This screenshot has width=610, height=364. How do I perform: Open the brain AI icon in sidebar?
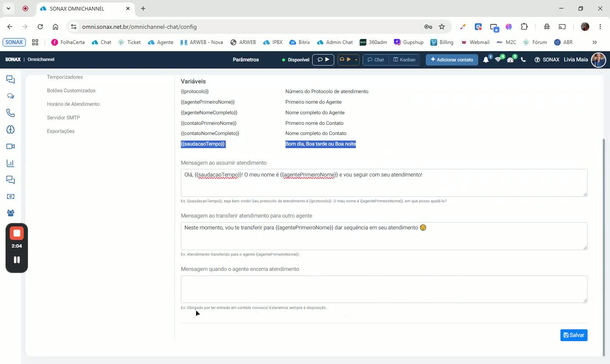click(11, 130)
